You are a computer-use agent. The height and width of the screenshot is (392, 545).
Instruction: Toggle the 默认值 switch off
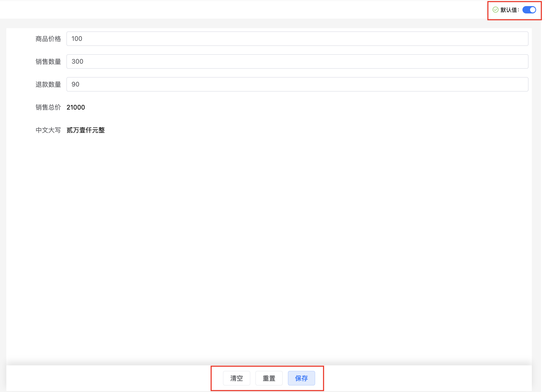click(529, 10)
